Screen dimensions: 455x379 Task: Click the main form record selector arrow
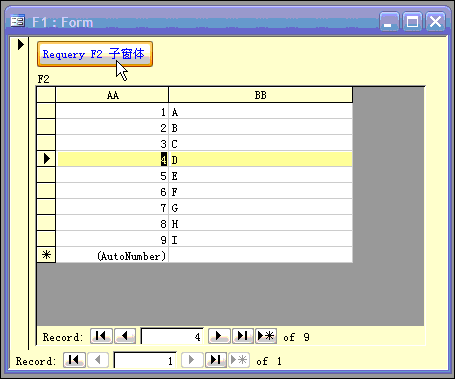coord(21,44)
